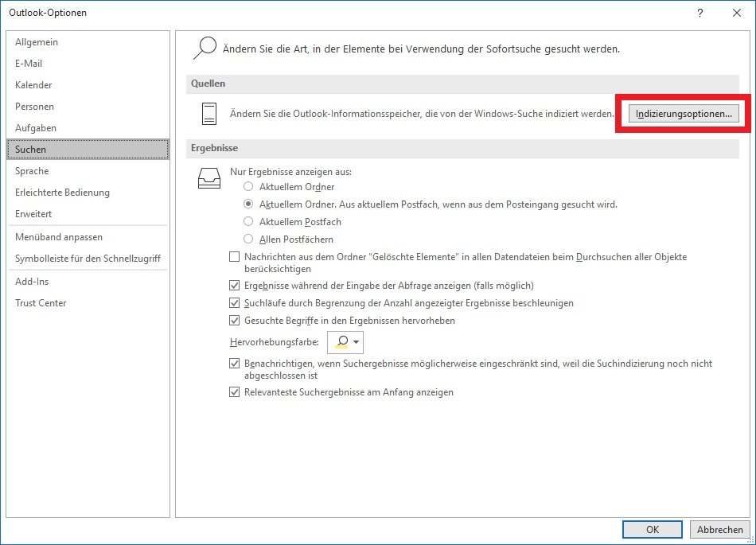Cancel with the Abbrechen button

[x=719, y=529]
